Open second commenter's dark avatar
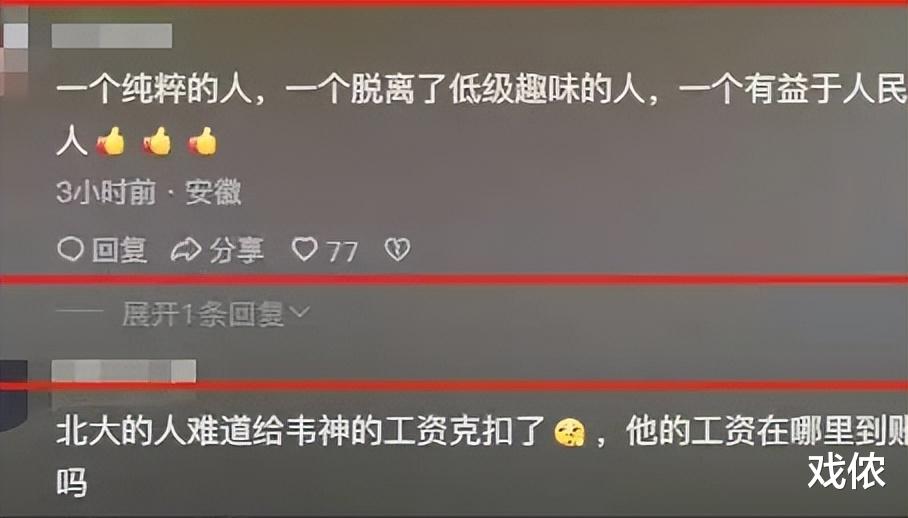 (x=13, y=396)
